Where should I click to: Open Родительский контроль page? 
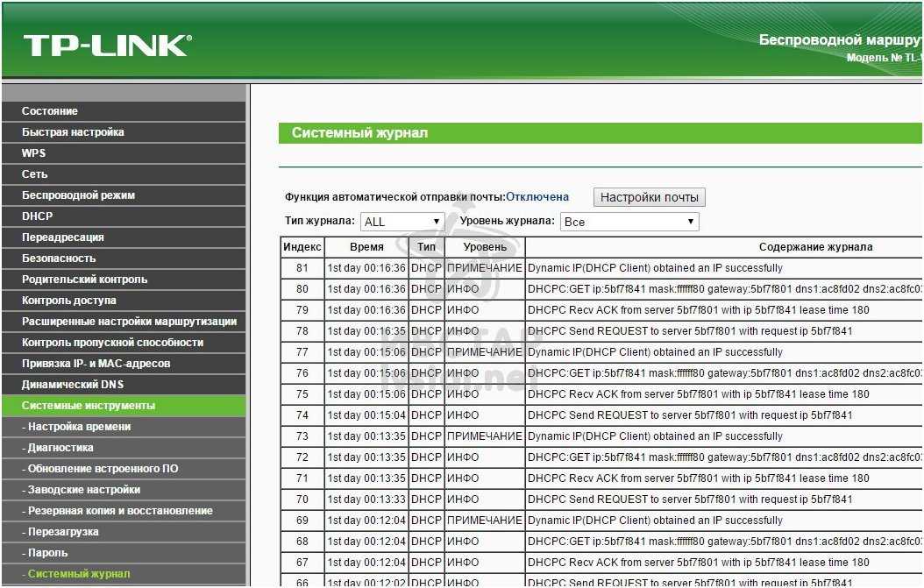pos(84,280)
